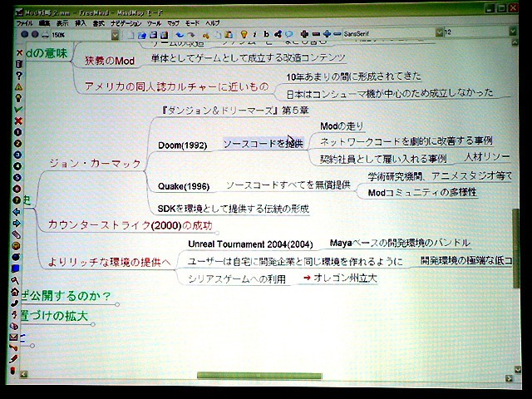Click the priority 1 icon in the left icon bar
Viewport: 532px width, 399px height.
[17, 132]
